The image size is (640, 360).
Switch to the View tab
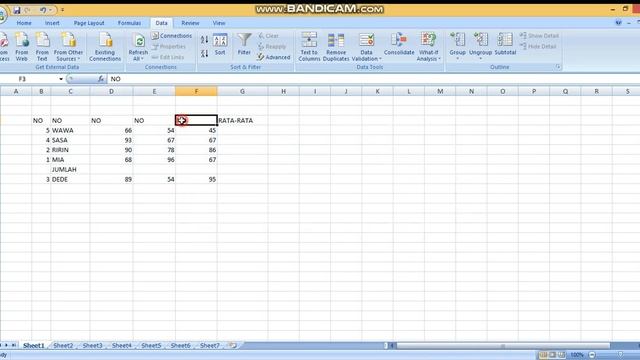[219, 23]
